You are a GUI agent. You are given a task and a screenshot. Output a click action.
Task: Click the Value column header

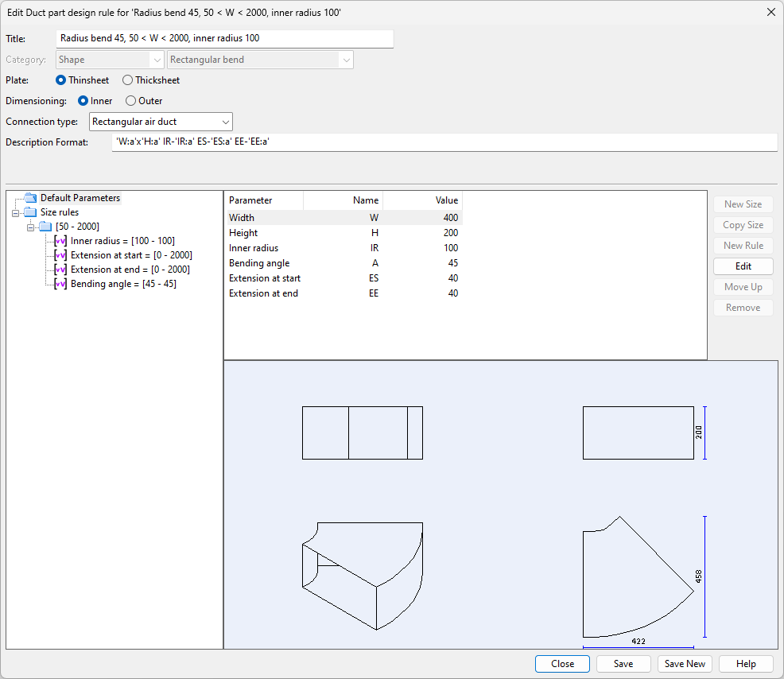422,200
